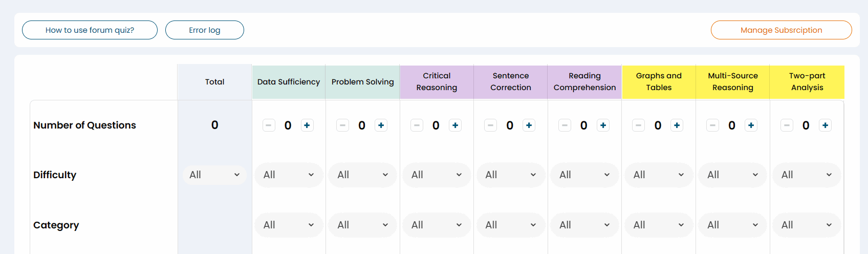Increase Two-part Analysis question count
868x254 pixels.
pos(825,125)
